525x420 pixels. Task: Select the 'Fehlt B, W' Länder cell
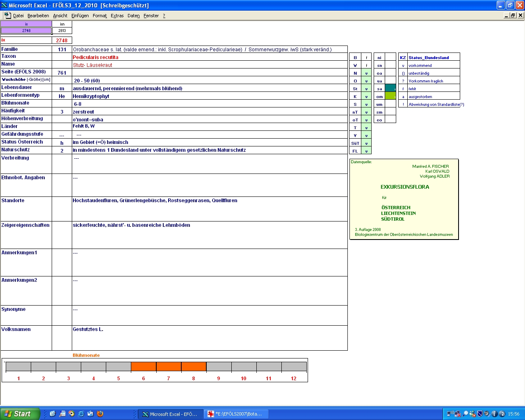point(210,127)
